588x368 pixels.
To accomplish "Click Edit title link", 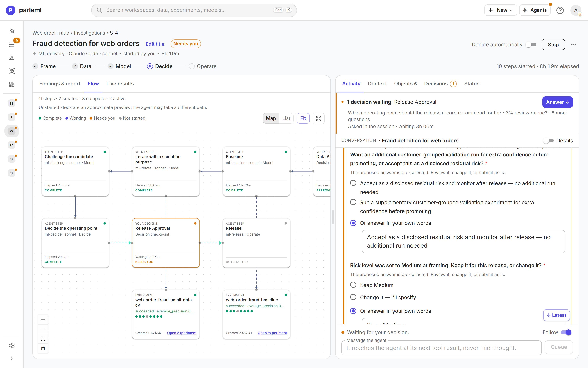I will 155,44.
